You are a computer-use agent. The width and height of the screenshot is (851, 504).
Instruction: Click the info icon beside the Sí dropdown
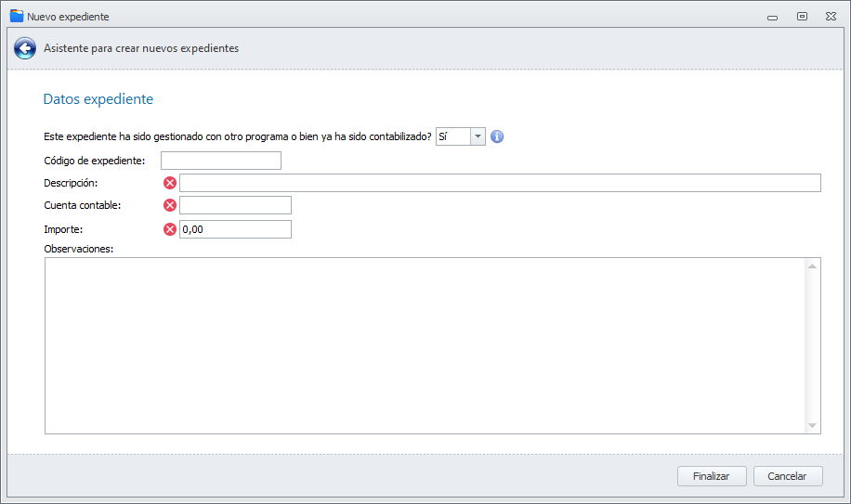(x=497, y=136)
